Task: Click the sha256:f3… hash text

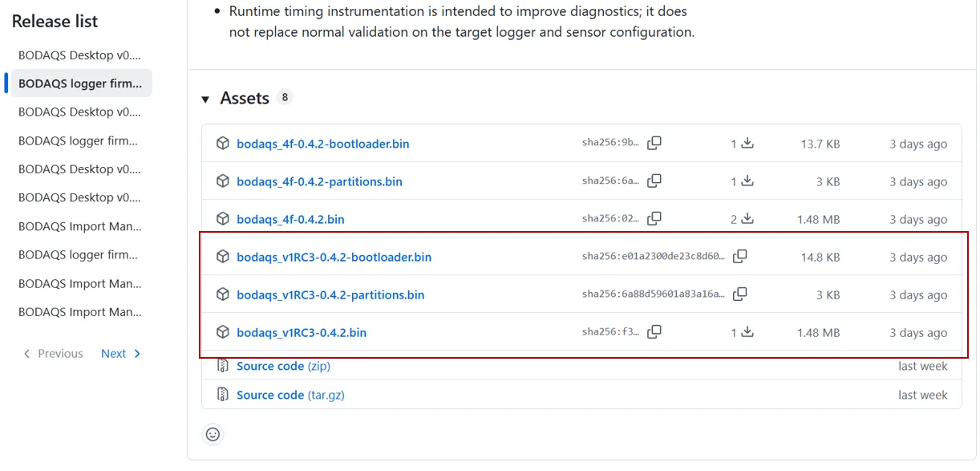Action: [x=611, y=332]
